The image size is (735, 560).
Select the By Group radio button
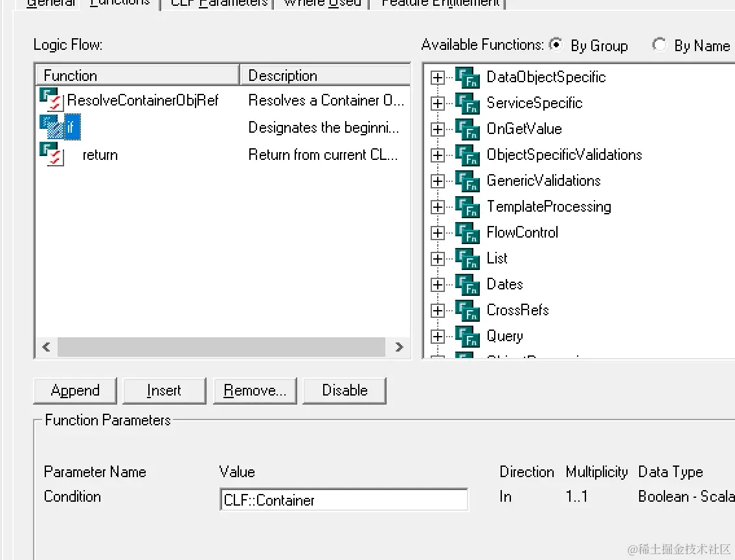pyautogui.click(x=556, y=45)
